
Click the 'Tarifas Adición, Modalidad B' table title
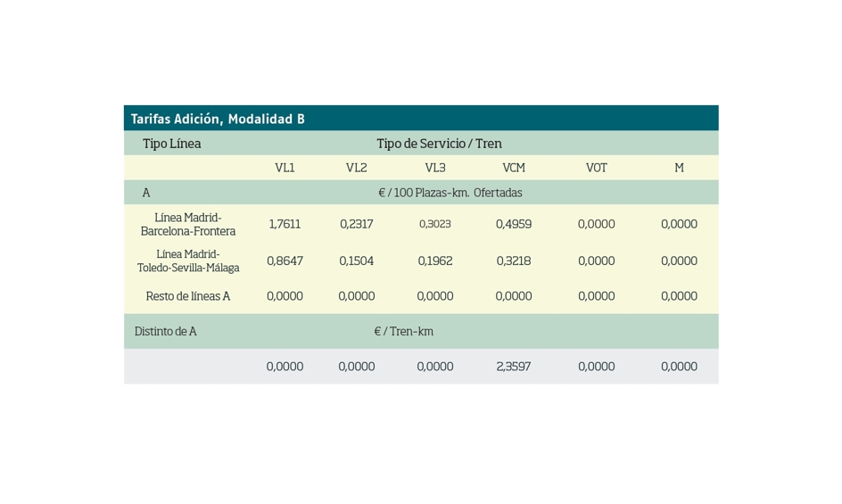point(218,119)
